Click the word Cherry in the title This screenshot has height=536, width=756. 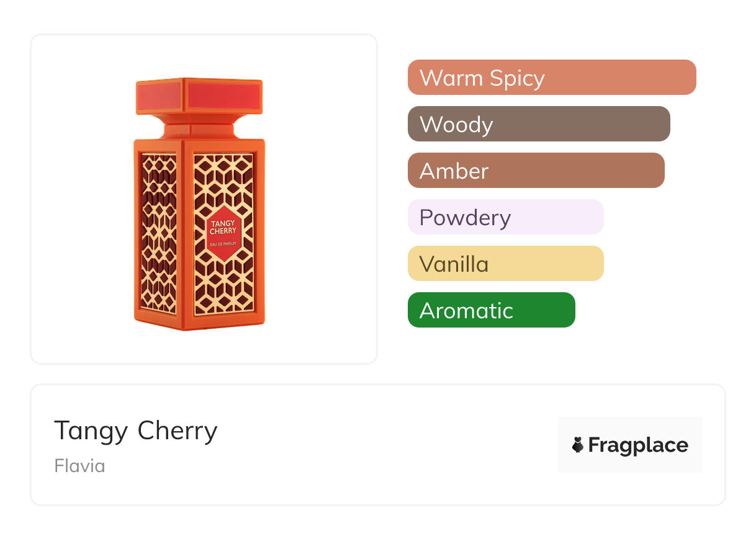pos(178,431)
